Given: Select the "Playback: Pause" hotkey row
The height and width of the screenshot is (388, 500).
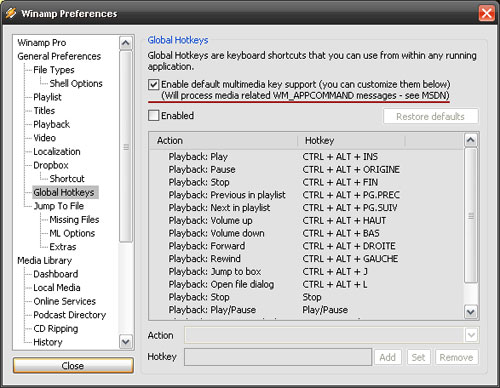Looking at the screenshot, I should pyautogui.click(x=307, y=169).
